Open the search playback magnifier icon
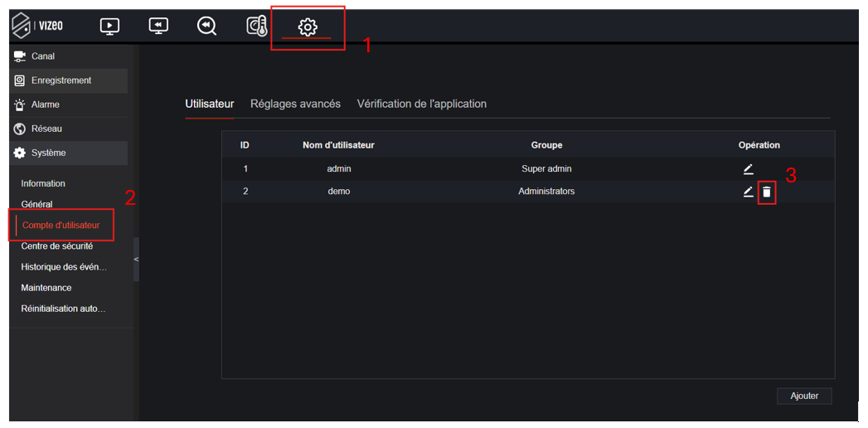The height and width of the screenshot is (428, 868). pyautogui.click(x=206, y=27)
